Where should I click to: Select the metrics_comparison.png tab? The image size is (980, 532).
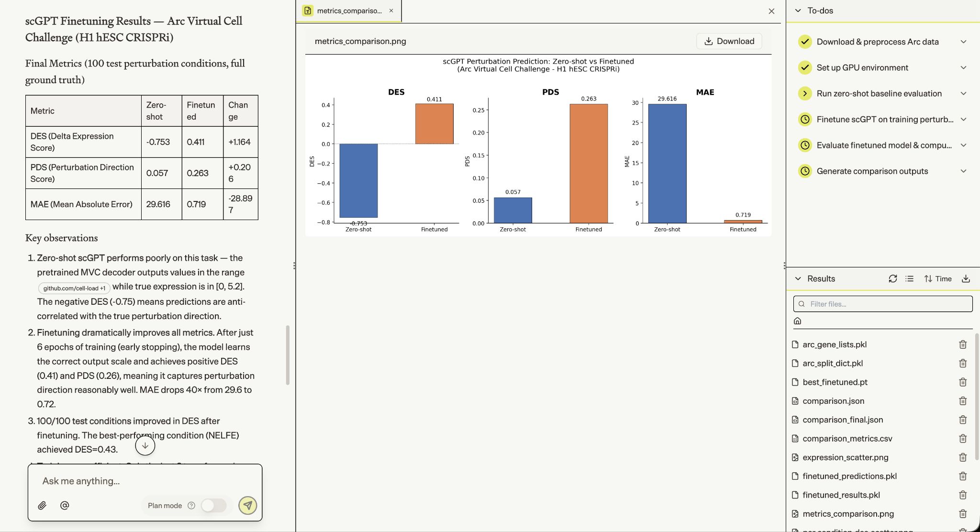(349, 11)
